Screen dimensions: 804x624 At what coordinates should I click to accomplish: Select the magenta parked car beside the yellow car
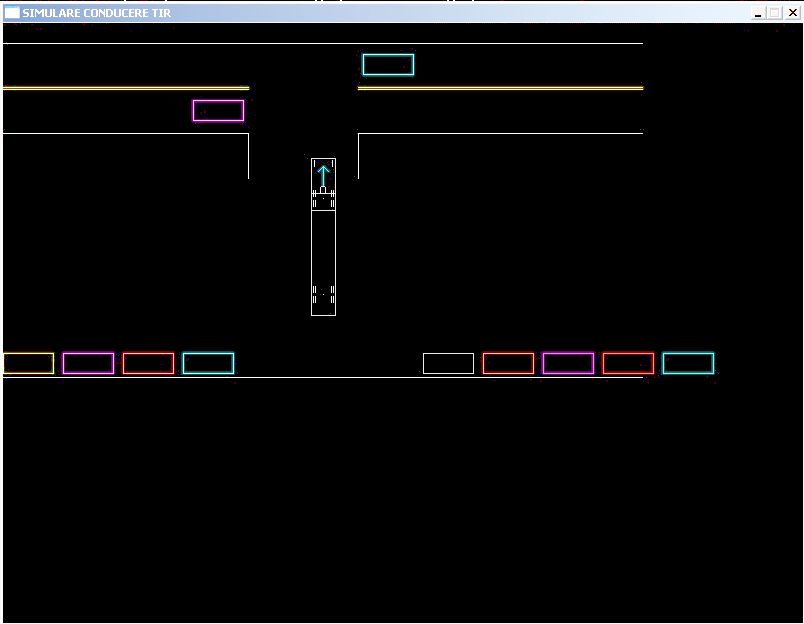(88, 364)
